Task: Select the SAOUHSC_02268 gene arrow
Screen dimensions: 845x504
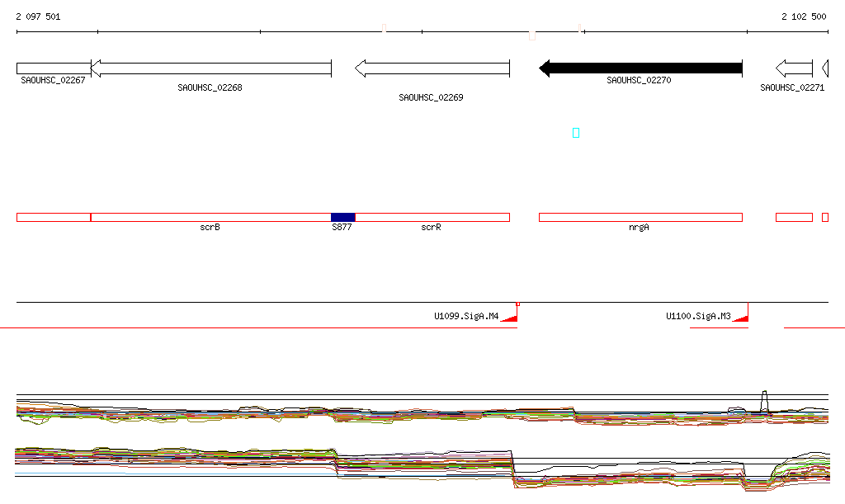Action: point(211,68)
